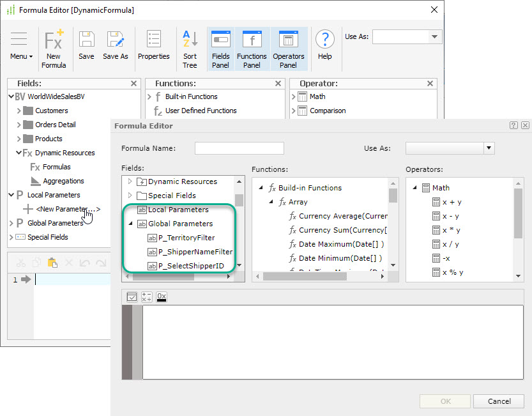Click the hexadecimal 0x icon above formula box
Screen dimensions: 532x416
click(x=162, y=297)
